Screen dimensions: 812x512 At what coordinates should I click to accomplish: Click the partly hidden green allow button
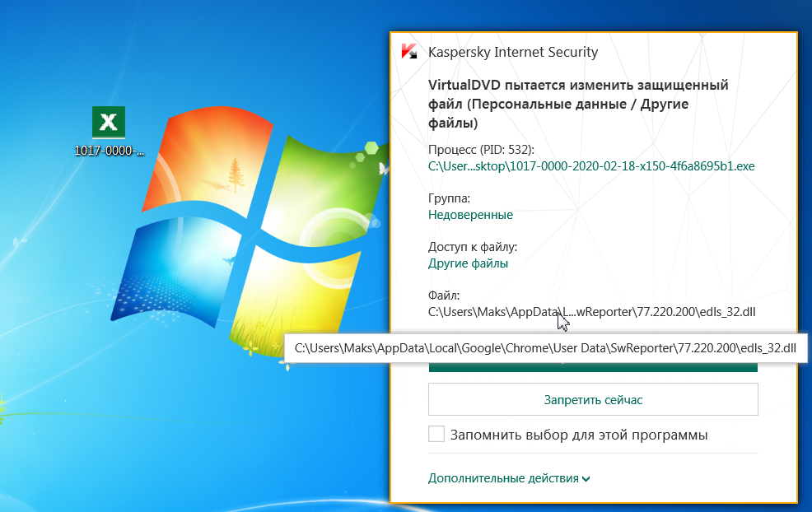pos(593,367)
